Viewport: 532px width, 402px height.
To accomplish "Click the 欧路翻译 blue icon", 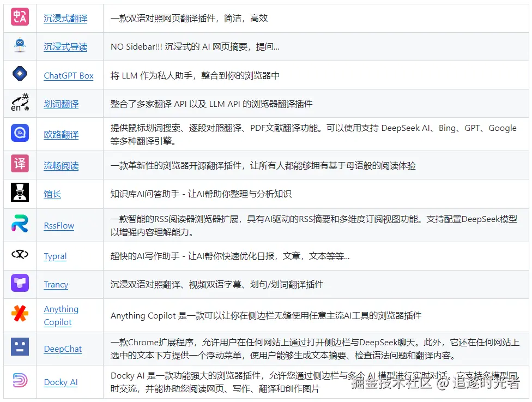I will (20, 133).
